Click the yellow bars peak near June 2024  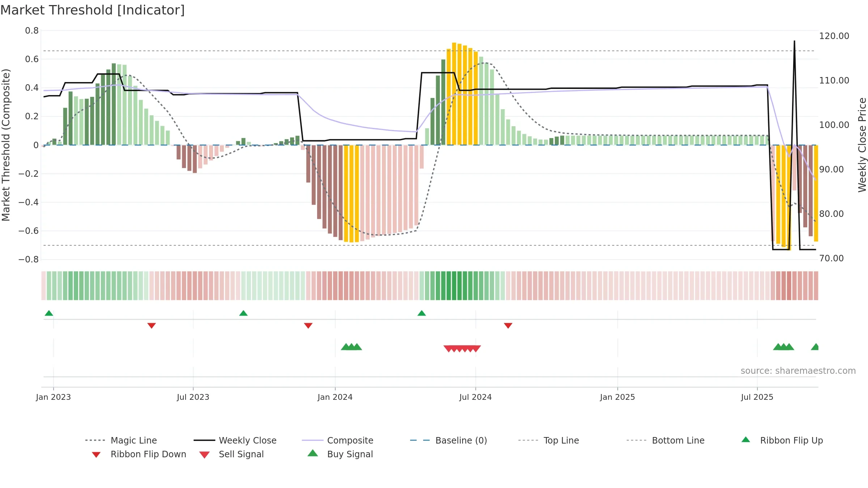click(462, 94)
